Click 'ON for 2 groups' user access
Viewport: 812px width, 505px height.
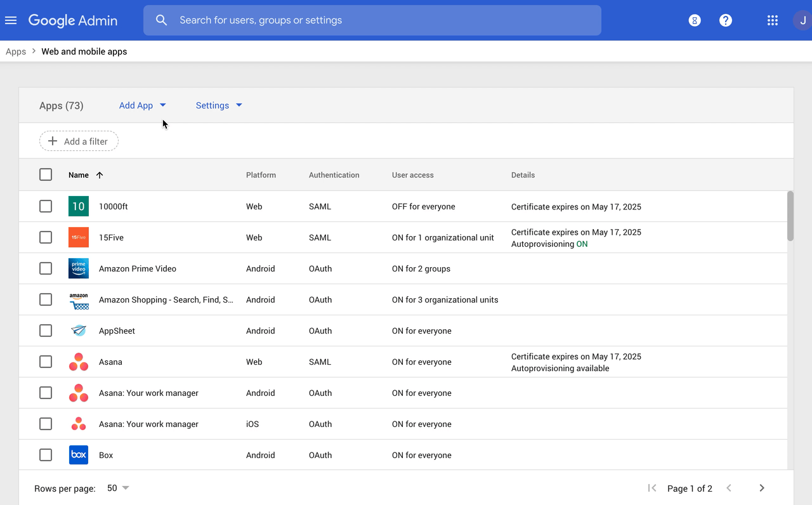[421, 269]
